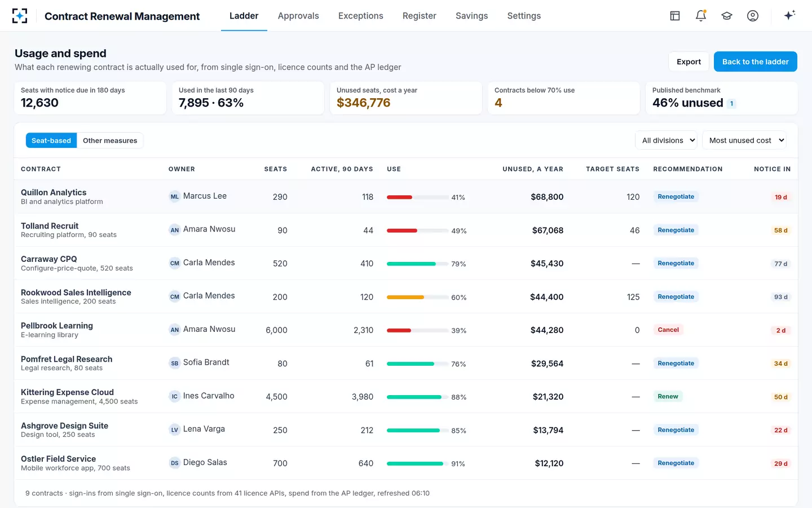Click the $346,776 unused seats cost value
Viewport: 812px width, 508px height.
click(x=364, y=103)
